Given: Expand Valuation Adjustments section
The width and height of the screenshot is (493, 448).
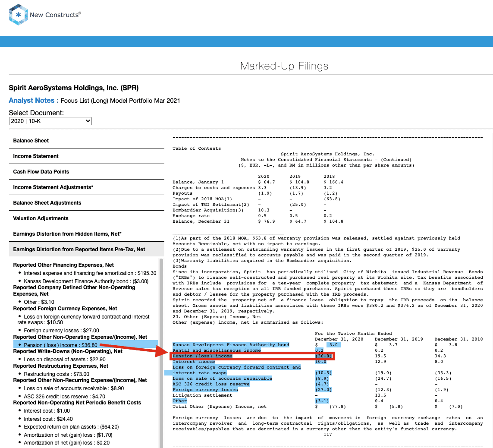Looking at the screenshot, I should click(x=86, y=218).
